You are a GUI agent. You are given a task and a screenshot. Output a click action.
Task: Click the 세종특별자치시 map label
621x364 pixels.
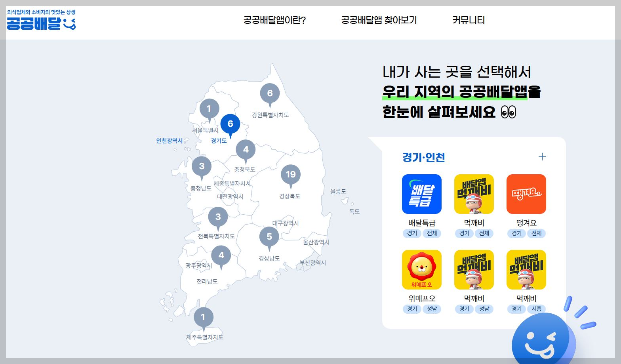point(232,183)
